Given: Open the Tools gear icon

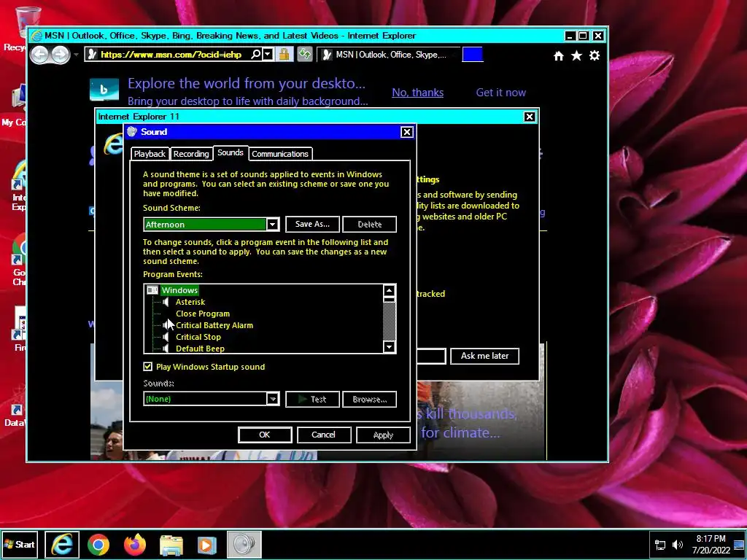Looking at the screenshot, I should tap(595, 55).
